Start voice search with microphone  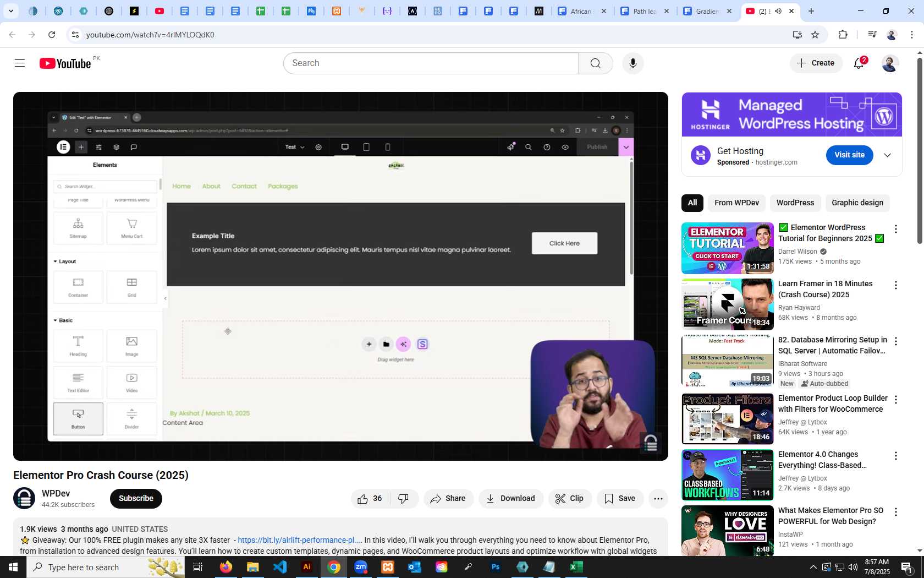[633, 63]
